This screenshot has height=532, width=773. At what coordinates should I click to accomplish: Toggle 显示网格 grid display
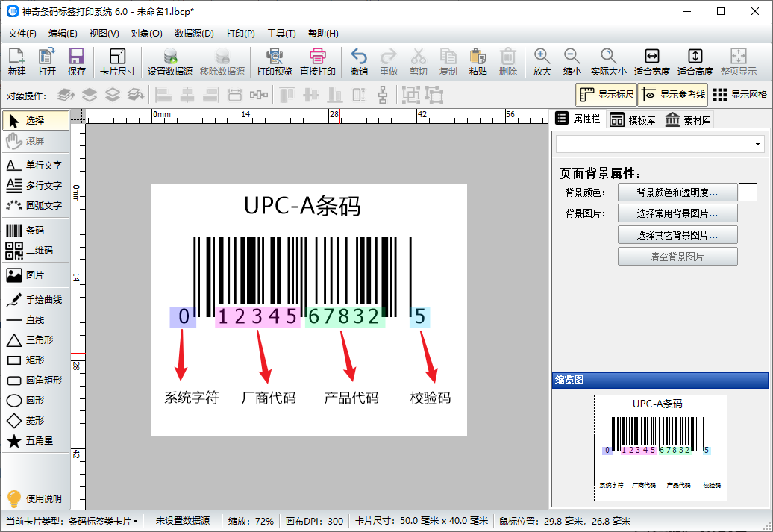740,95
